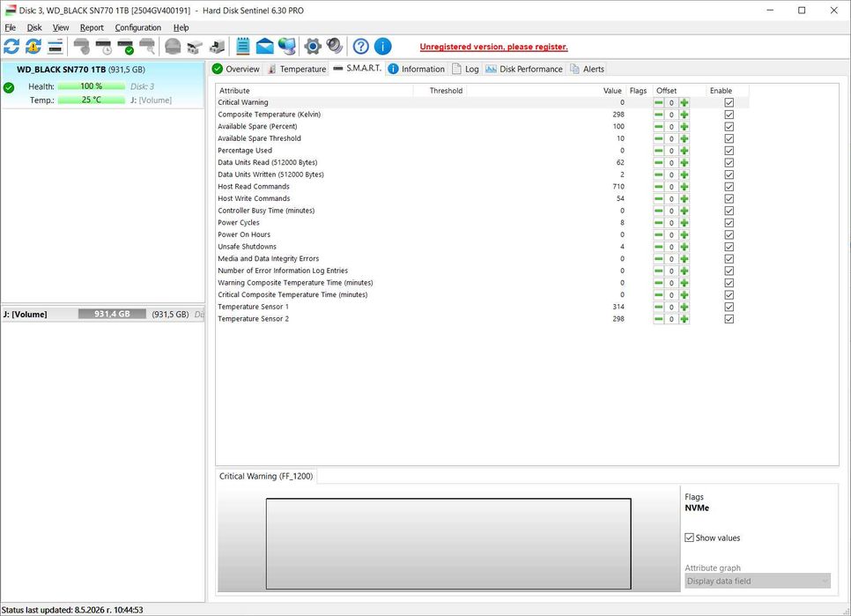Click the grey disk with shield toolbar icon
The width and height of the screenshot is (851, 616).
pyautogui.click(x=81, y=47)
